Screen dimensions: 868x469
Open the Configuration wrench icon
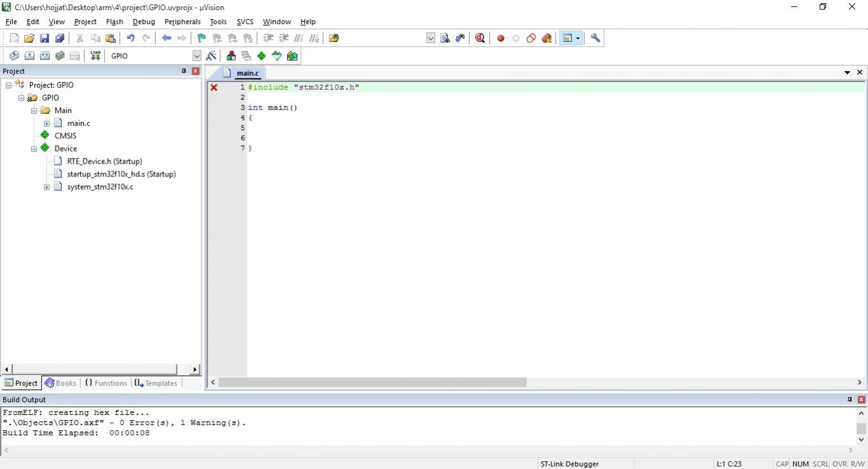coord(596,38)
